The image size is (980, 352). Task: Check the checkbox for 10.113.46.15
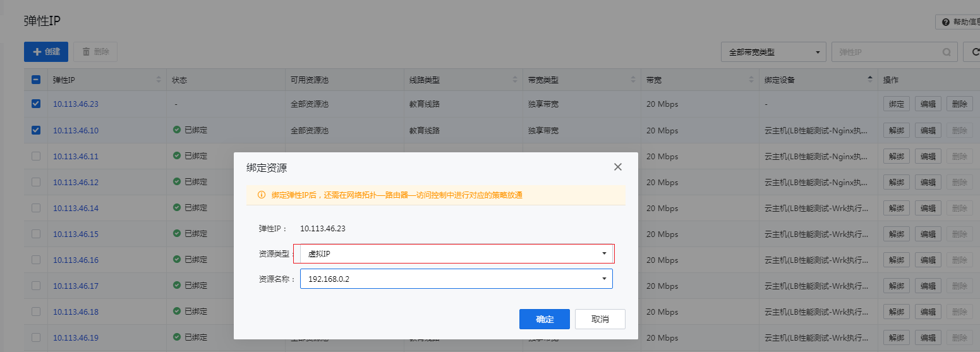pos(36,233)
